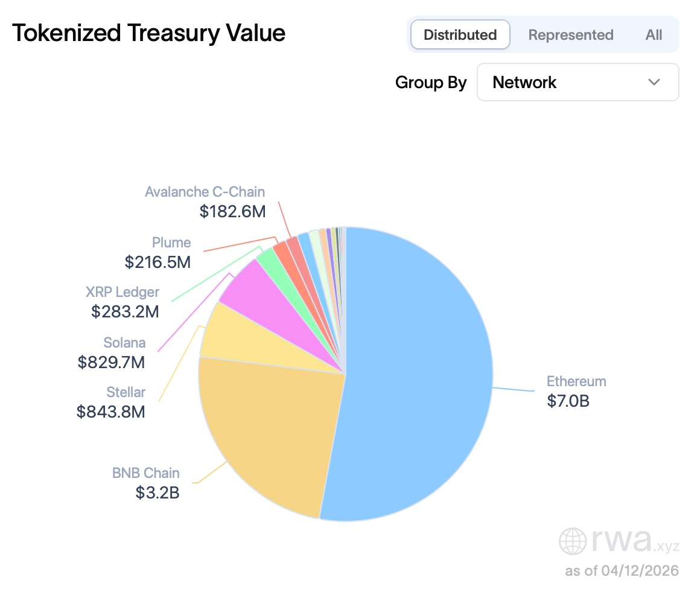Click the Avalanche C-Chain label
700x589 pixels.
[x=205, y=191]
